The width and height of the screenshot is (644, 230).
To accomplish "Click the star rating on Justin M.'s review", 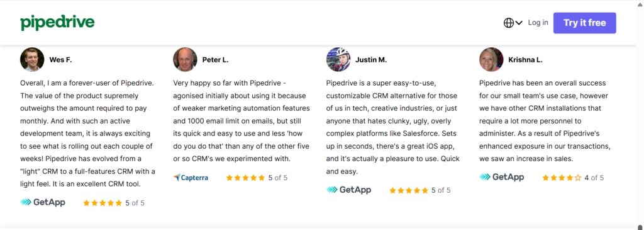I will click(x=409, y=190).
